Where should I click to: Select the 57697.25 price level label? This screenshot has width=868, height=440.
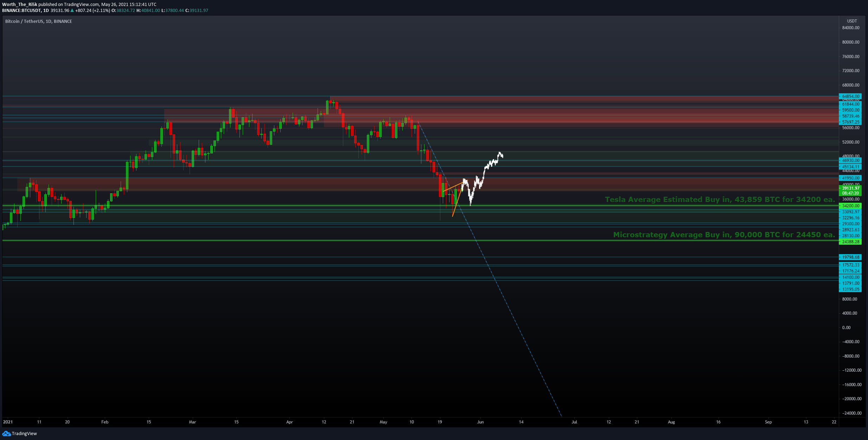[850, 122]
